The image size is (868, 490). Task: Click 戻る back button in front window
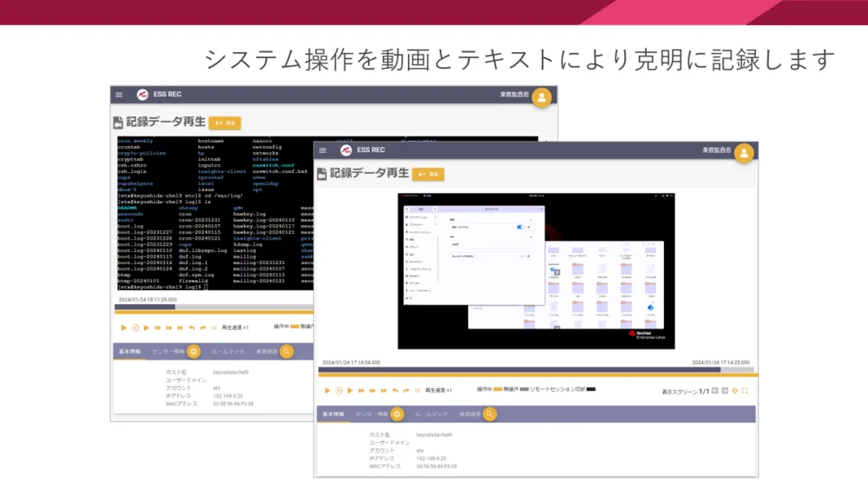click(429, 174)
